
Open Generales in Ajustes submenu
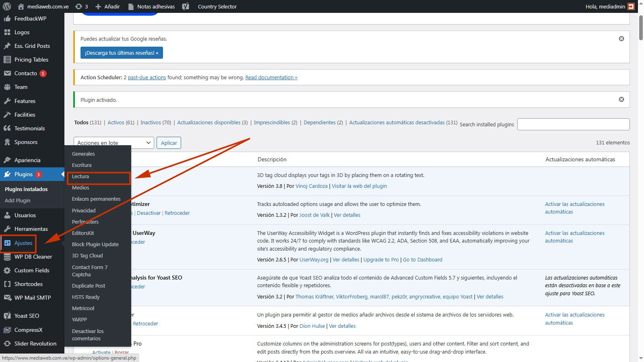click(83, 154)
